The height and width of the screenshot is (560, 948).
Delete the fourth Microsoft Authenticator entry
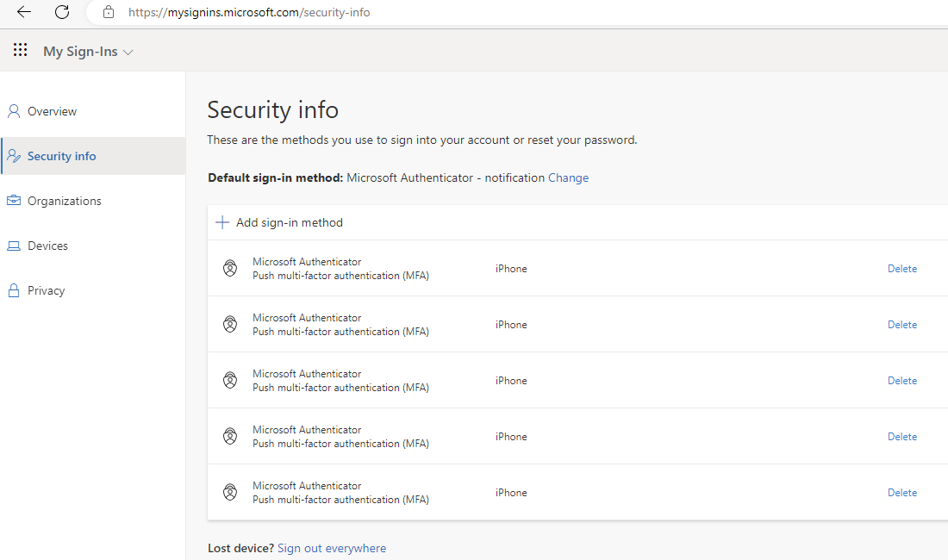click(902, 437)
